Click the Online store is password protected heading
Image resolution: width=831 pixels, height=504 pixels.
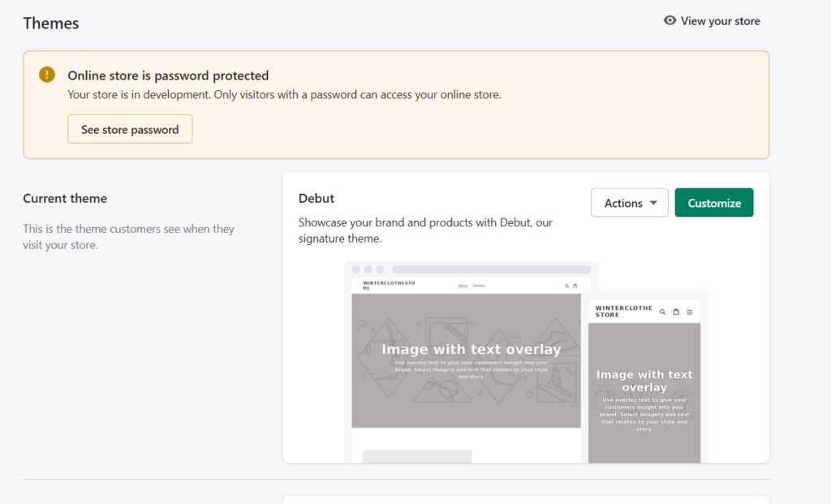click(168, 75)
